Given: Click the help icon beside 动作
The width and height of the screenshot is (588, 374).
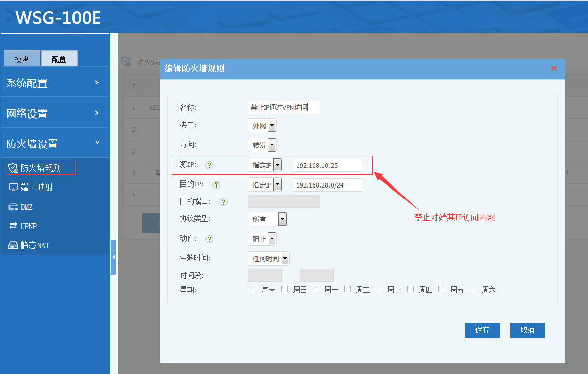Looking at the screenshot, I should pos(209,239).
